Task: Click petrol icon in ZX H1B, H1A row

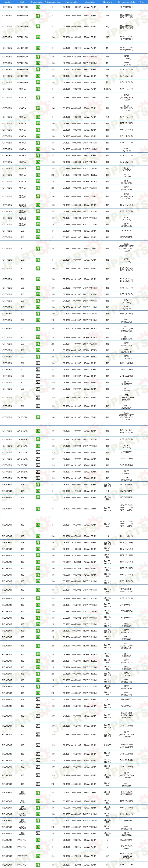Action: pyautogui.click(x=38, y=231)
